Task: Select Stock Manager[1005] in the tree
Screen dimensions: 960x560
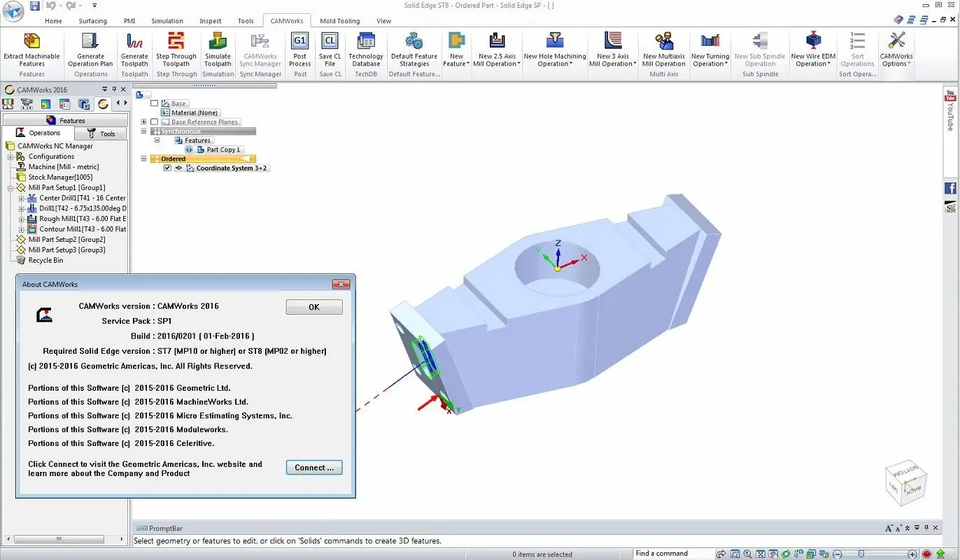Action: coord(60,178)
